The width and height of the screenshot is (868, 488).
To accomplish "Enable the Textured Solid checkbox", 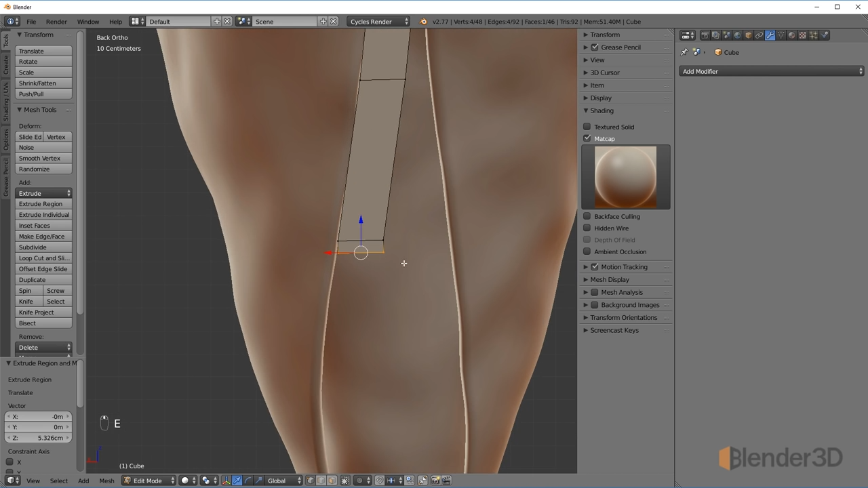I will 587,127.
